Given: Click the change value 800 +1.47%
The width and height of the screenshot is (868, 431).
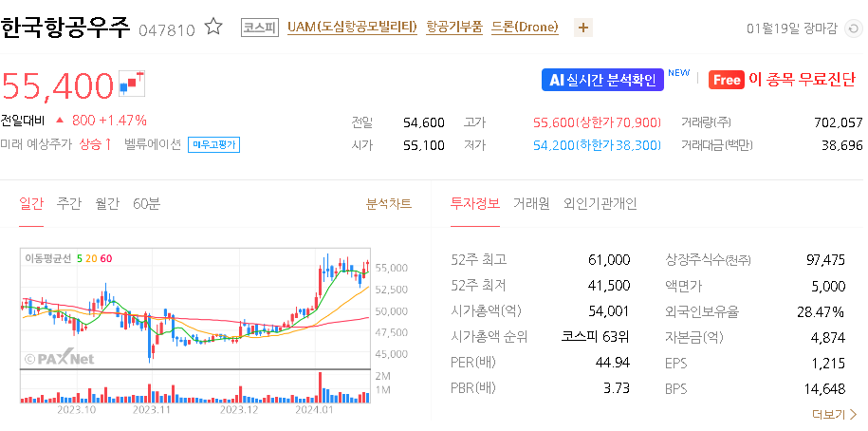Looking at the screenshot, I should 109,121.
